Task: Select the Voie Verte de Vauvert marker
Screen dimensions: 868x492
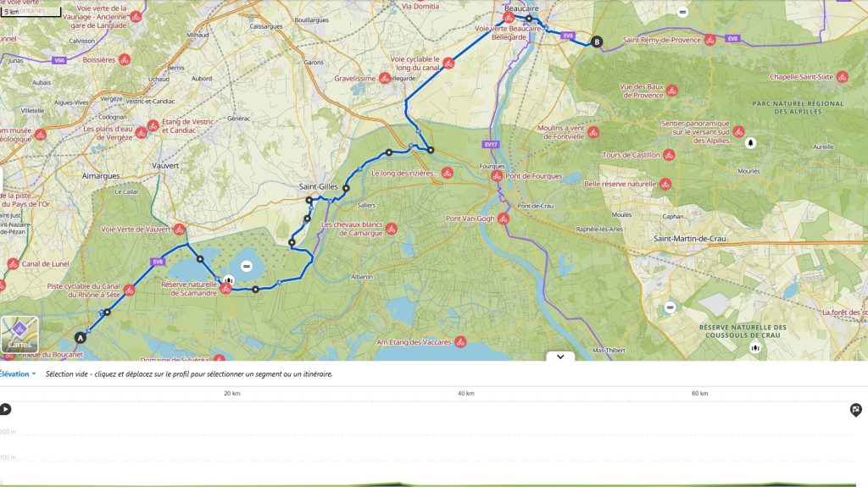Action: point(179,229)
